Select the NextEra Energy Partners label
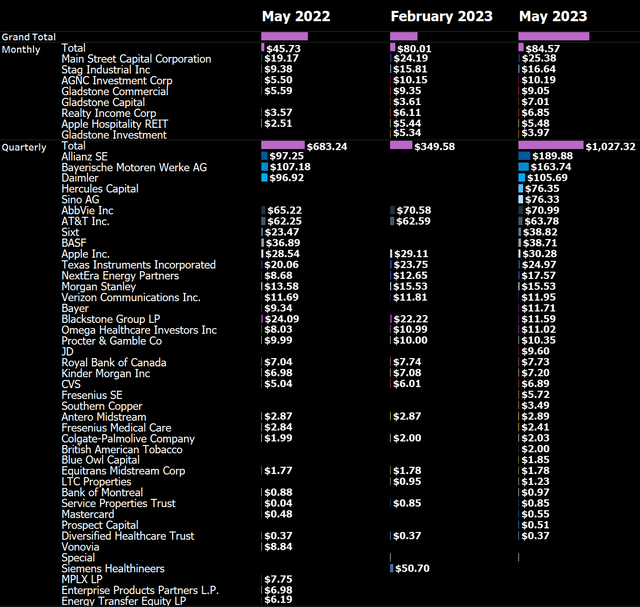This screenshot has height=607, width=640. (x=120, y=276)
